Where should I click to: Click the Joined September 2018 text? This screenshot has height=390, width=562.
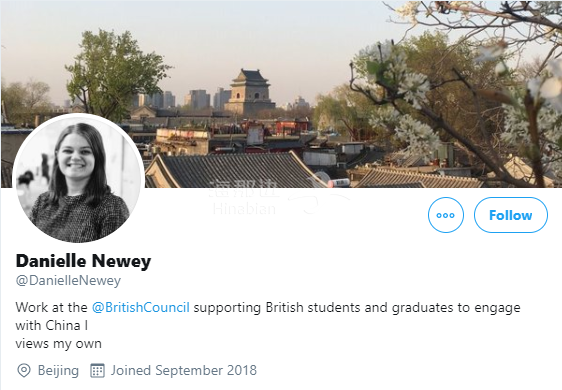184,370
